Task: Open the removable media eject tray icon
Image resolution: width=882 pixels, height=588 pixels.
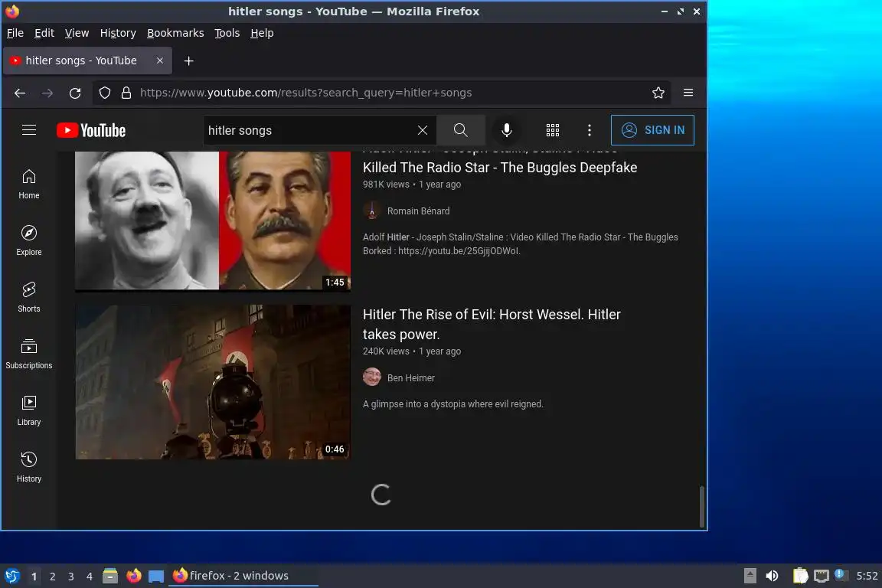Action: tap(750, 576)
